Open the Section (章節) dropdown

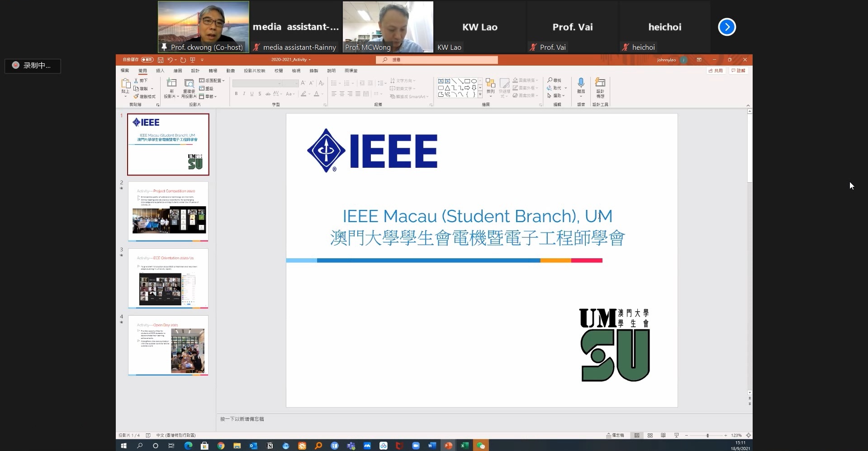[208, 96]
